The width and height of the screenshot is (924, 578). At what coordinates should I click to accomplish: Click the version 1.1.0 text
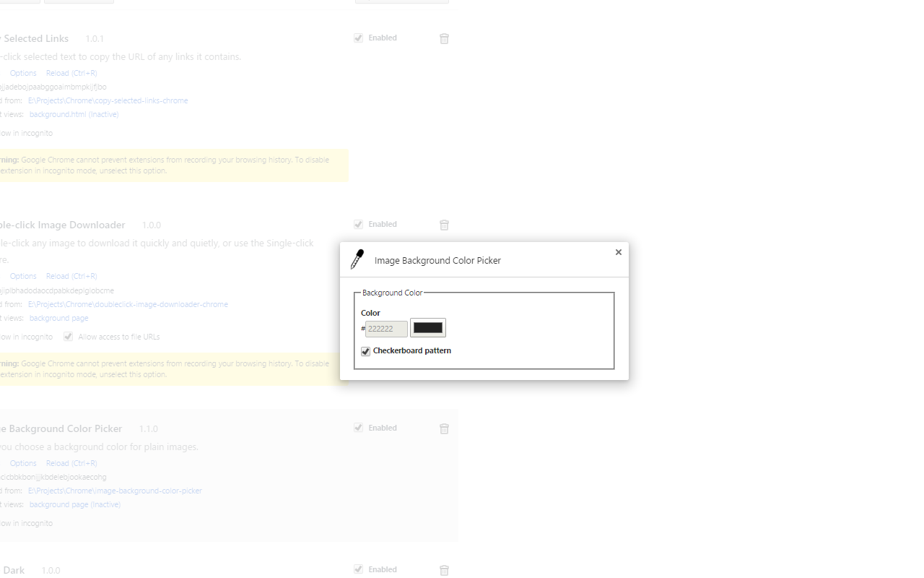click(148, 428)
